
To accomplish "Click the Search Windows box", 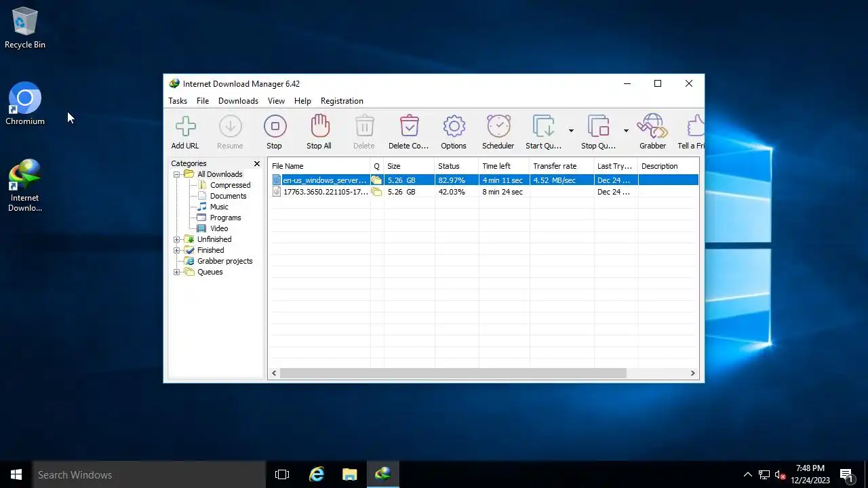I will (x=149, y=474).
